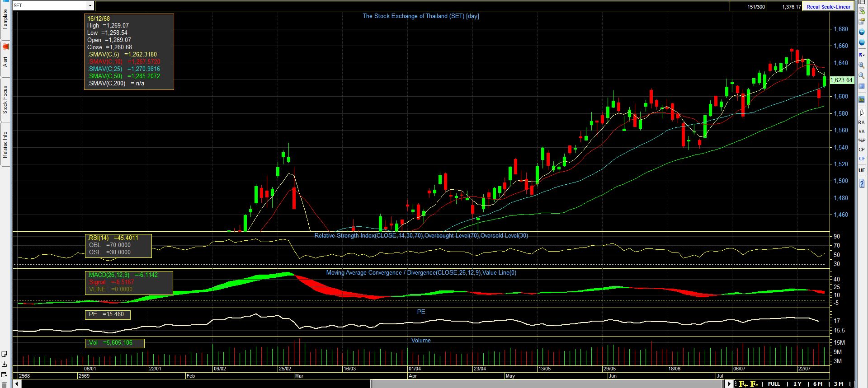Open the help question mark icon
Screen dimensions: 868x388
point(862,183)
